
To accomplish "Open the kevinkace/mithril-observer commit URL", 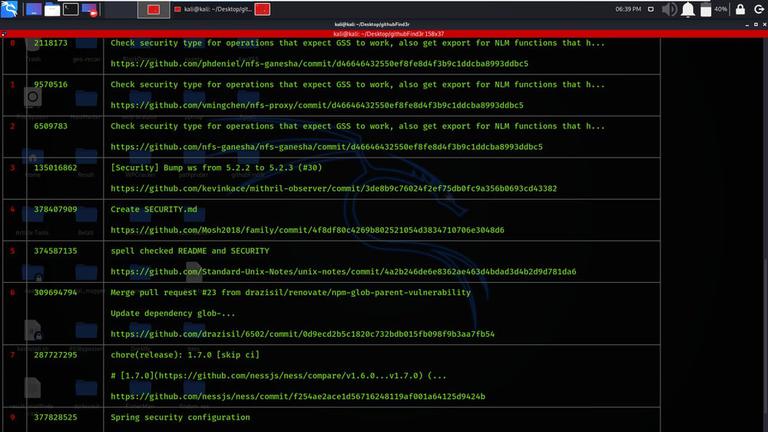I will click(x=334, y=189).
